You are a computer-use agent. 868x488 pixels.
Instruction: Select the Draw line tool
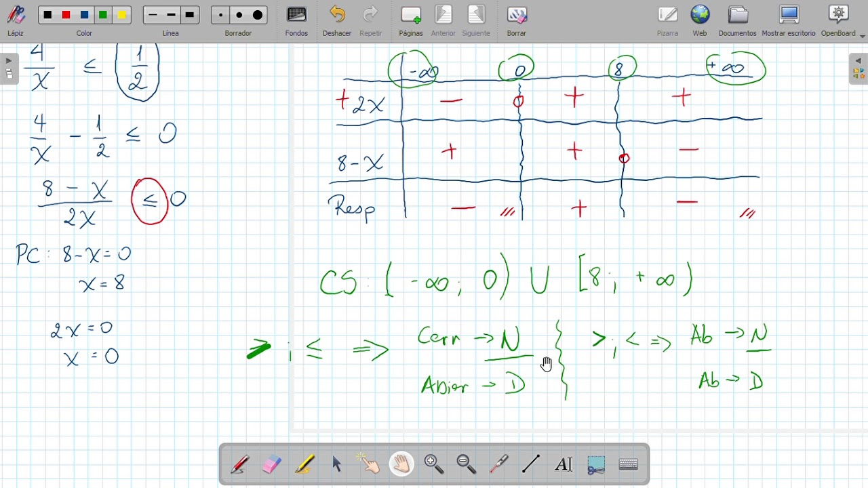pos(531,464)
